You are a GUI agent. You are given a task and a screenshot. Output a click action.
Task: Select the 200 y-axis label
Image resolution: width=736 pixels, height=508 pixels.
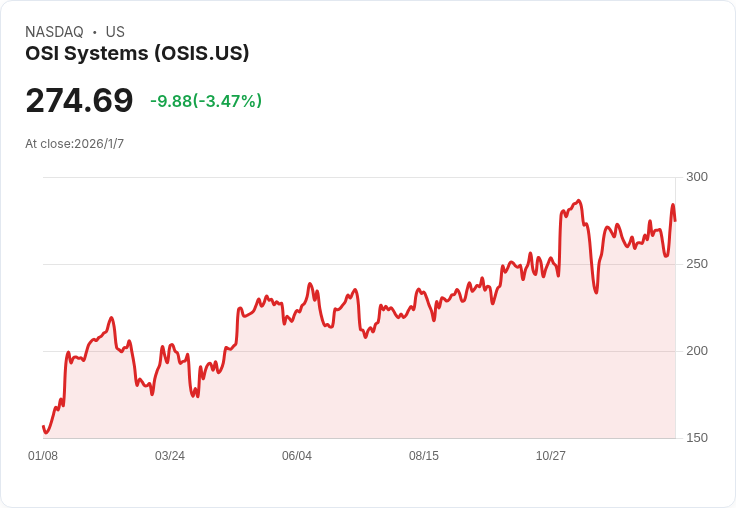(697, 351)
